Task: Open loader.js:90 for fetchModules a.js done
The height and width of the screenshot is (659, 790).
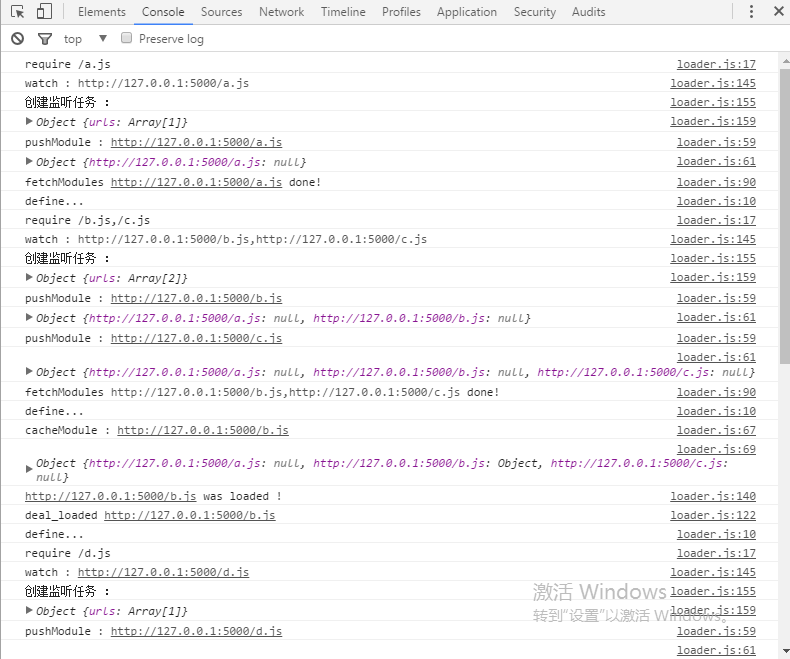Action: [716, 182]
